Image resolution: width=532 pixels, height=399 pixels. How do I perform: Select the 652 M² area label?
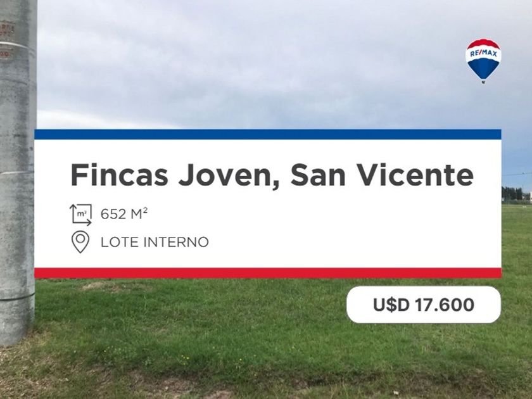point(124,214)
